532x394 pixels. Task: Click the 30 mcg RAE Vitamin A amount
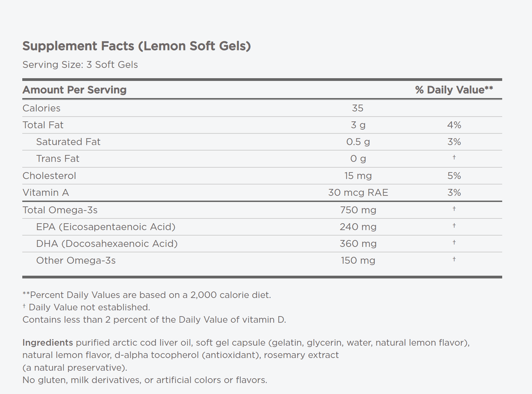point(358,192)
